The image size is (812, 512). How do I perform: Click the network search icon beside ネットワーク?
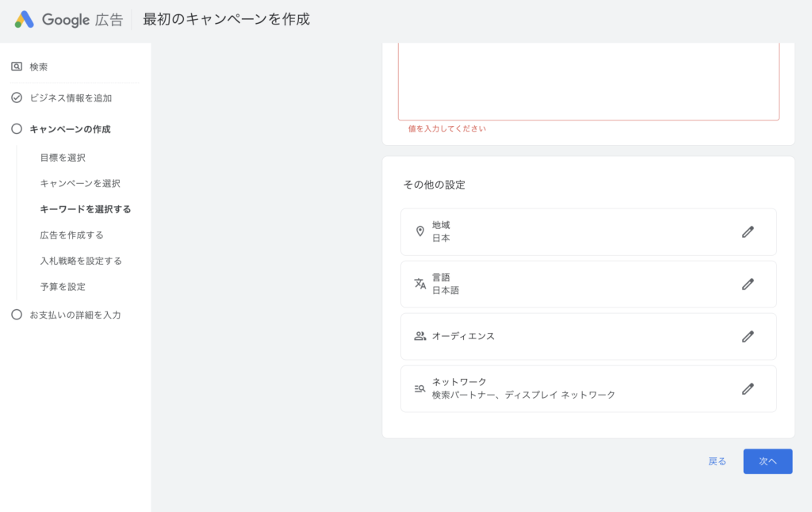pyautogui.click(x=420, y=388)
